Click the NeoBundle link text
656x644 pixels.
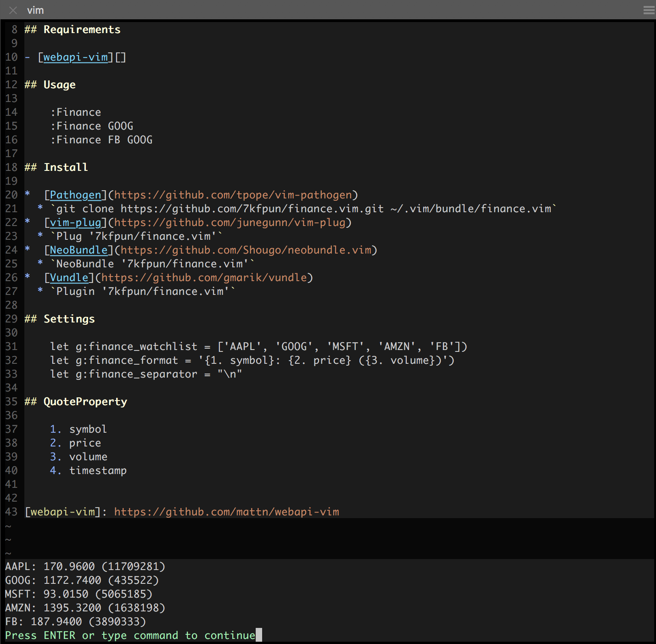[x=78, y=250]
